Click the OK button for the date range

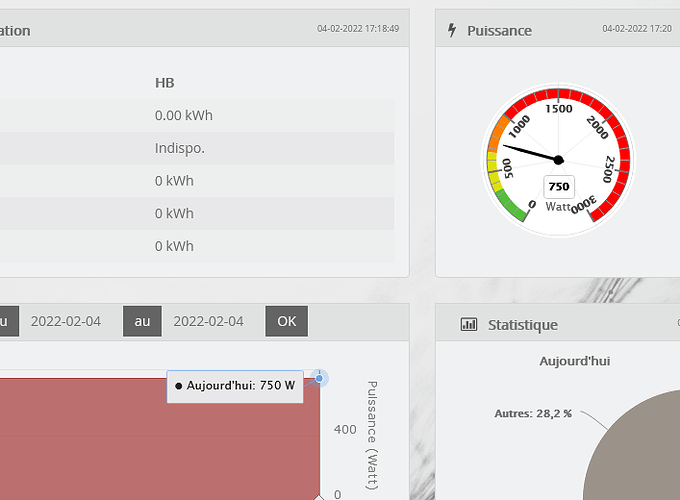click(x=287, y=321)
